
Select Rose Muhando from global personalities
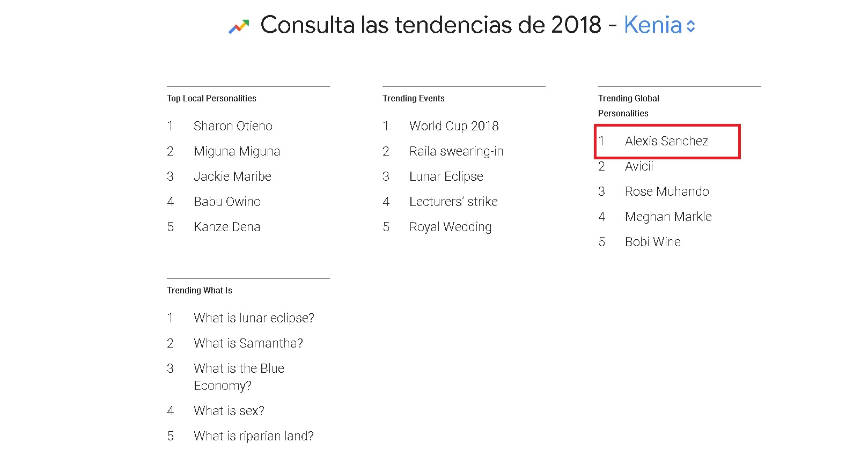coord(667,191)
